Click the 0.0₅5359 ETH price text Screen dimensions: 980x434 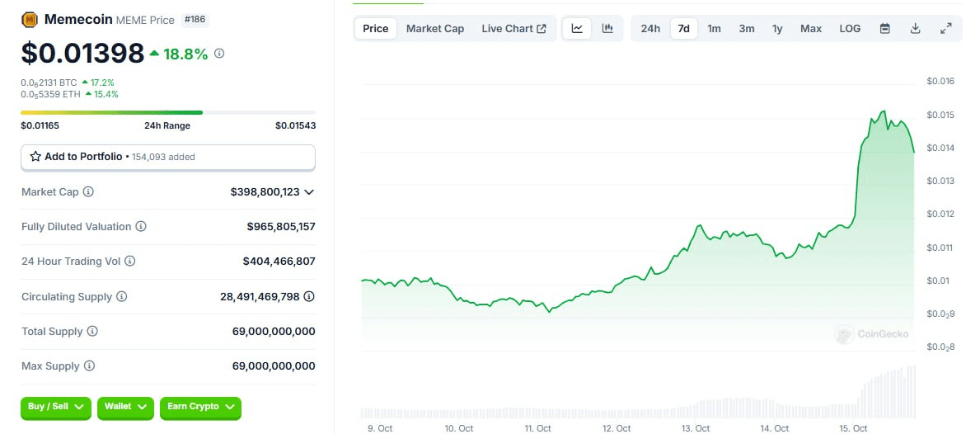point(50,94)
